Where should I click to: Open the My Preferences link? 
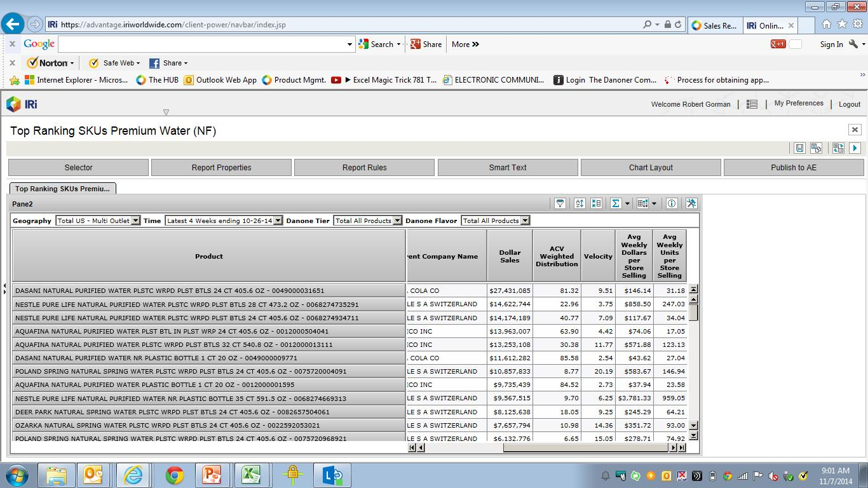[798, 104]
